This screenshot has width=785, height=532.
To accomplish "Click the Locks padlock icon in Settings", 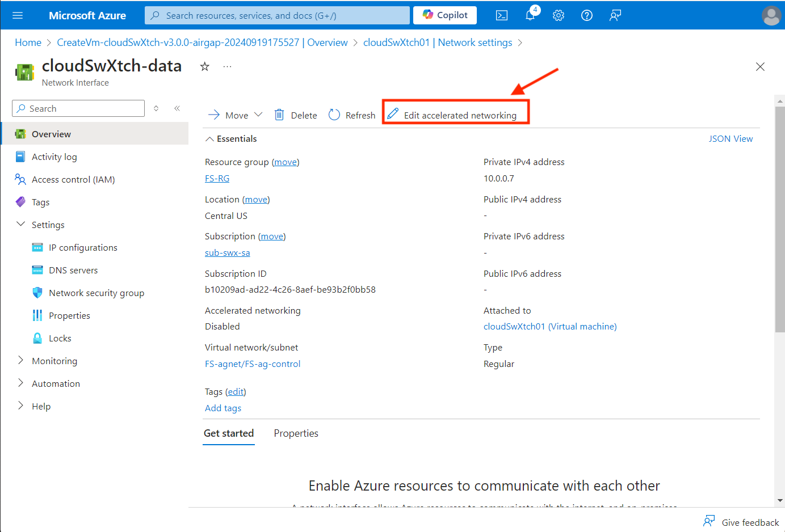I will (37, 338).
